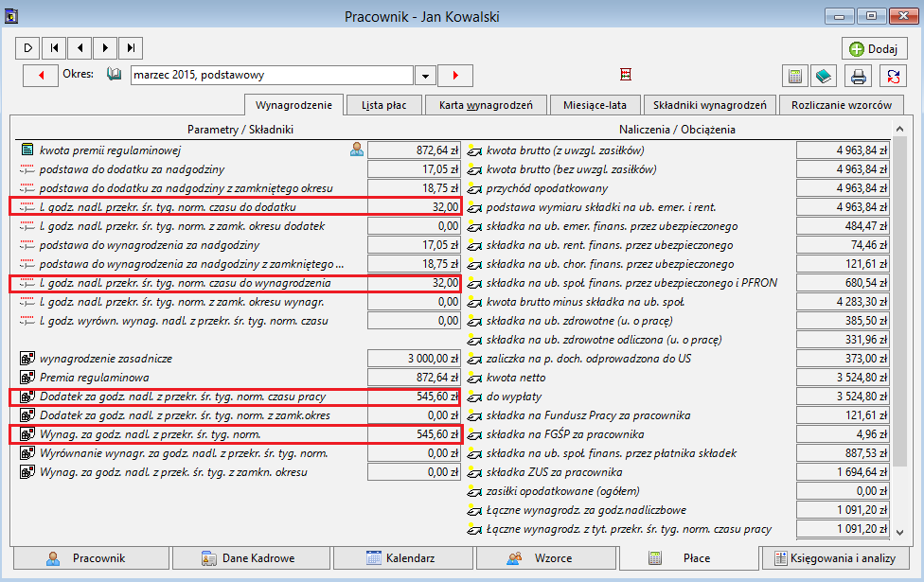The image size is (924, 582).
Task: Open the calculator toolbar button
Action: click(x=795, y=76)
